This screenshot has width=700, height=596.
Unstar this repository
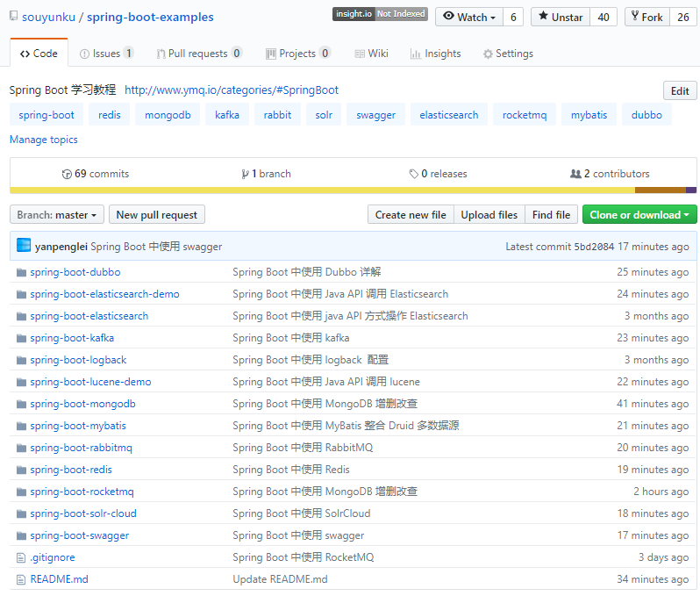point(561,17)
